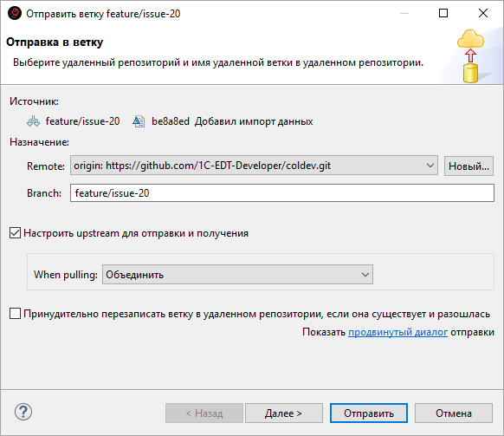This screenshot has height=436, width=504.
Task: Click the cloud push banner icon
Action: (470, 56)
